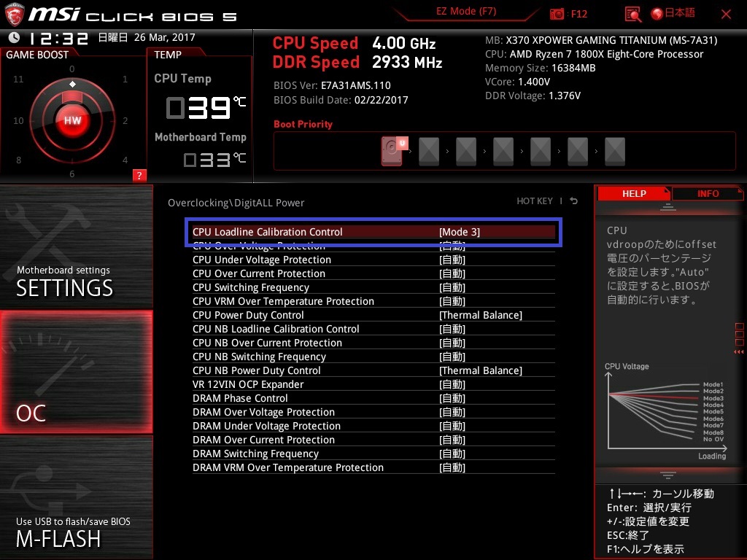Viewport: 747px width, 560px height.
Task: Click the help panel bottom handle
Action: coord(668,475)
